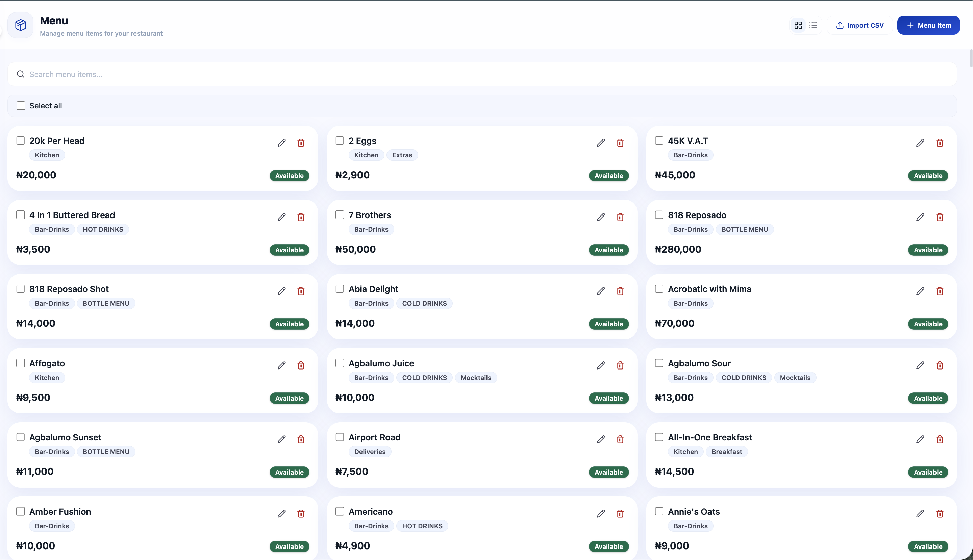This screenshot has width=973, height=560.
Task: Edit the Amber Fushion item
Action: [x=282, y=513]
